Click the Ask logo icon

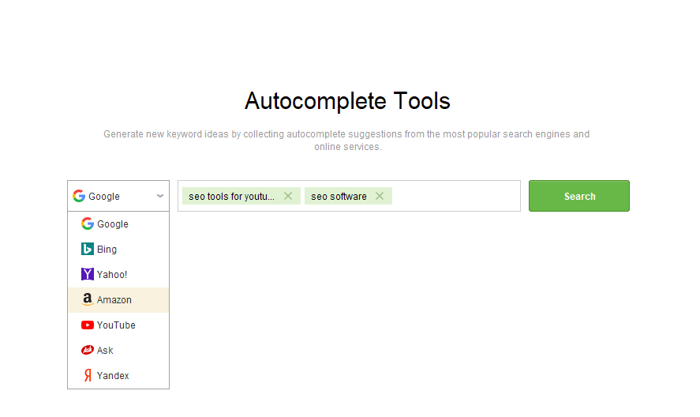coord(87,350)
